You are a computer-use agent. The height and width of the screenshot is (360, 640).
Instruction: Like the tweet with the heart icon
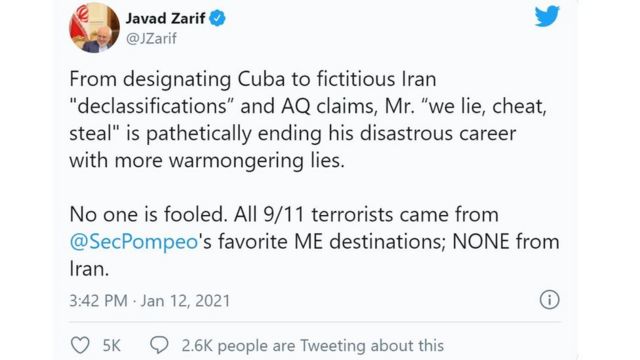(80, 345)
